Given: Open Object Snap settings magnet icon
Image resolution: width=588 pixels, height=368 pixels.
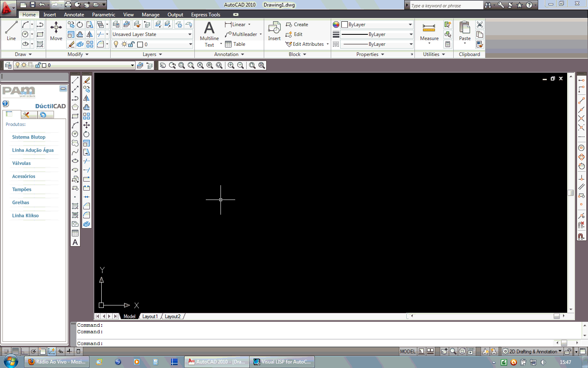Looking at the screenshot, I should [x=581, y=236].
